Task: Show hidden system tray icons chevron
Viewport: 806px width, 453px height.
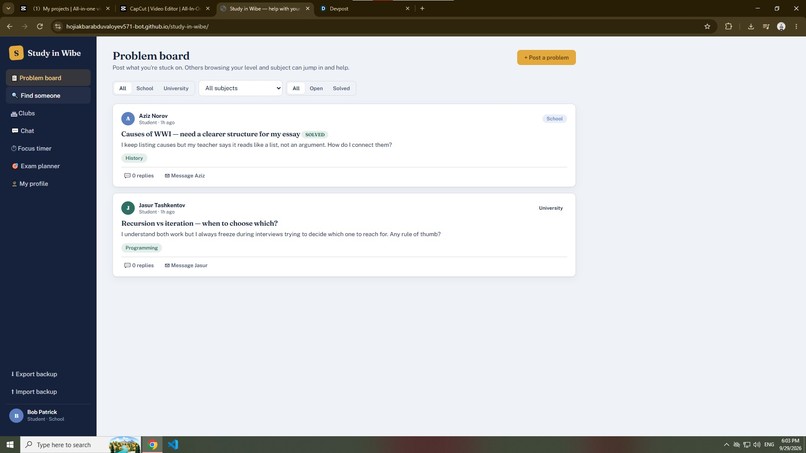Action: pos(726,445)
